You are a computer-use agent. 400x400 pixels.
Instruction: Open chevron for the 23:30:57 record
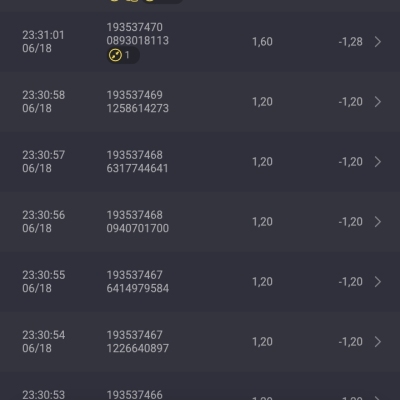click(x=378, y=162)
